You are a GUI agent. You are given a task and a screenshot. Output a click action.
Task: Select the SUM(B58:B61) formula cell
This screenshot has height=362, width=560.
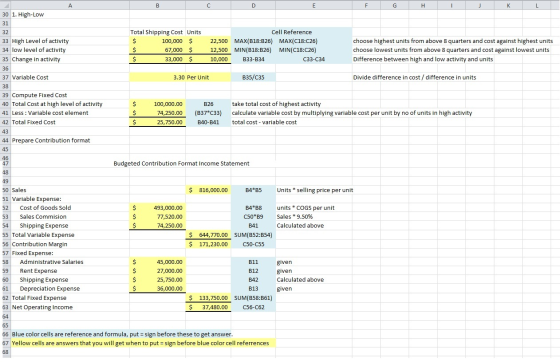click(x=253, y=298)
